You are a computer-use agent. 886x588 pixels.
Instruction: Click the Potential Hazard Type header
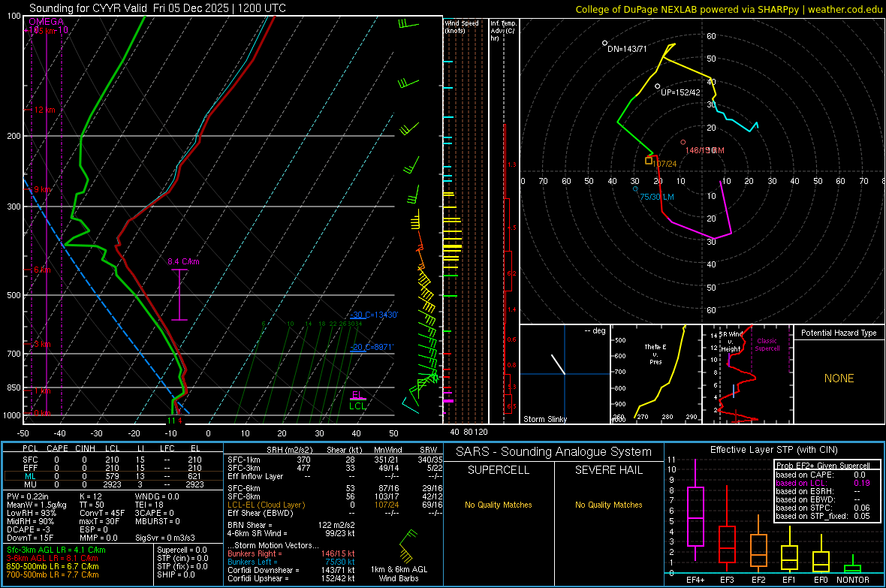[839, 333]
